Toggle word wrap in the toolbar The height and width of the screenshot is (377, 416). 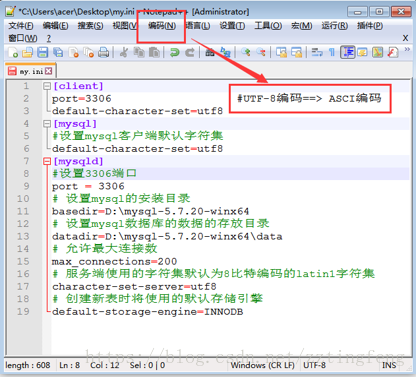(x=317, y=52)
